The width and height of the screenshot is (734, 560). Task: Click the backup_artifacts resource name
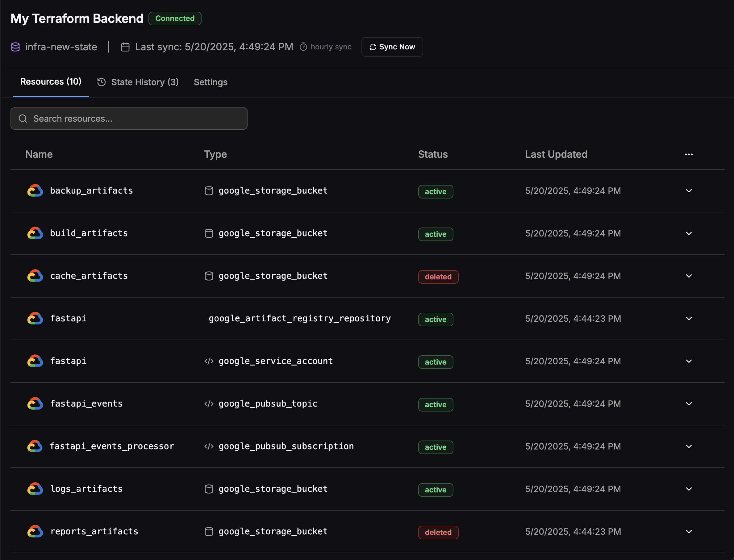(91, 191)
